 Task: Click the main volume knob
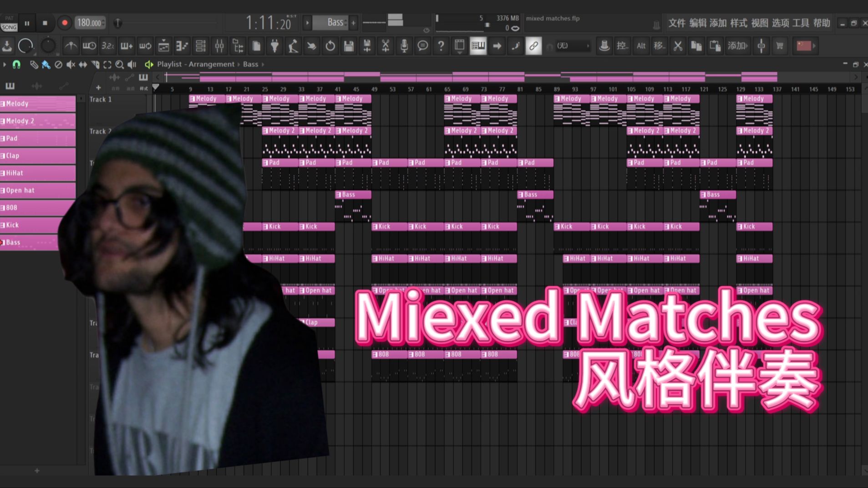click(x=25, y=45)
